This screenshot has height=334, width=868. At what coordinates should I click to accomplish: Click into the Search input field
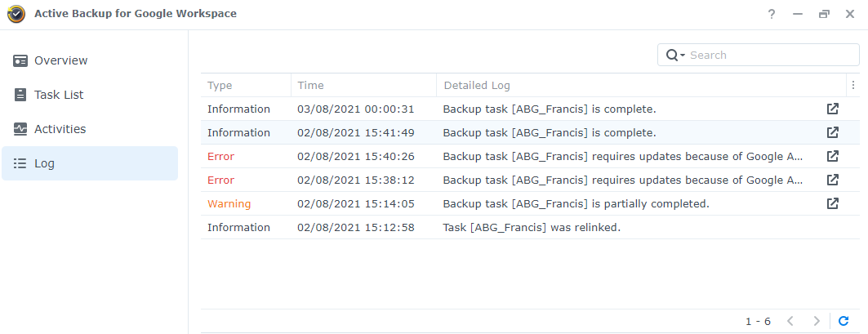pyautogui.click(x=771, y=55)
